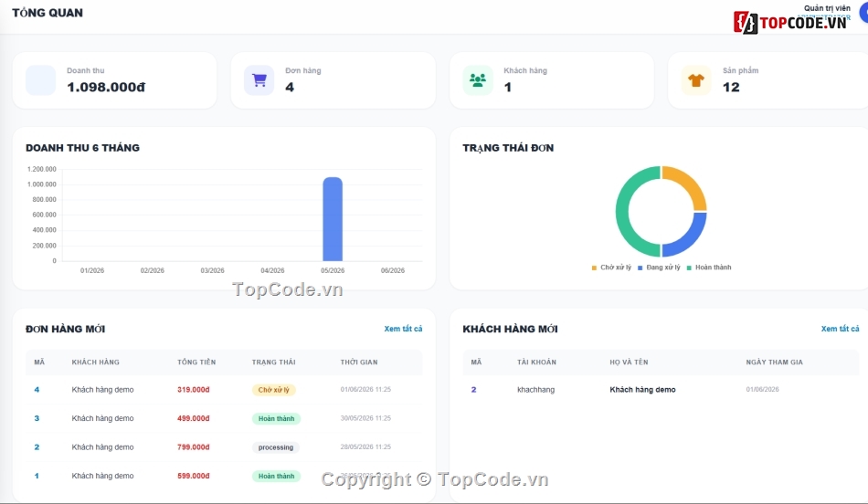Open order number 3 link
868x504 pixels.
tap(37, 418)
